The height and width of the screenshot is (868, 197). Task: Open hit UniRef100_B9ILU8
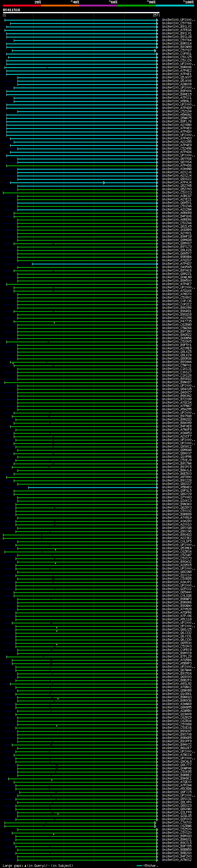(x=177, y=37)
